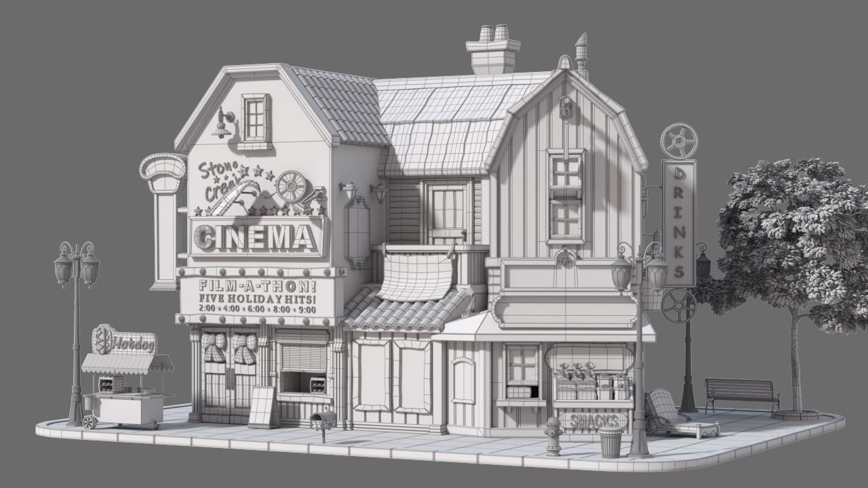This screenshot has height=488, width=868.
Task: Select the park bench beside the tree
Action: click(741, 396)
